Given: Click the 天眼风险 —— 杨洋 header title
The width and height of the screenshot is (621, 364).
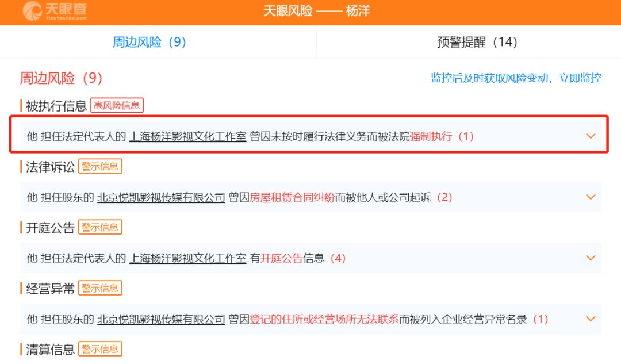Looking at the screenshot, I should [x=317, y=11].
